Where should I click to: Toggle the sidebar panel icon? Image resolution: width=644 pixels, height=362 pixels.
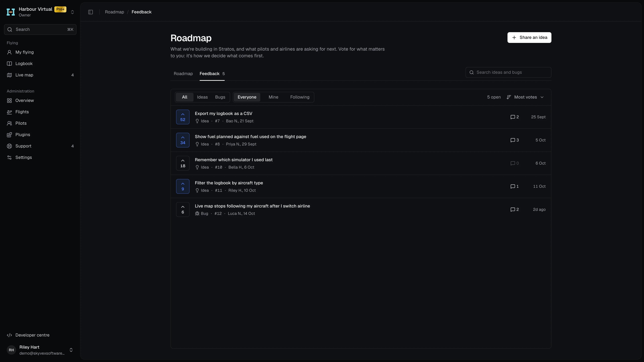click(91, 12)
